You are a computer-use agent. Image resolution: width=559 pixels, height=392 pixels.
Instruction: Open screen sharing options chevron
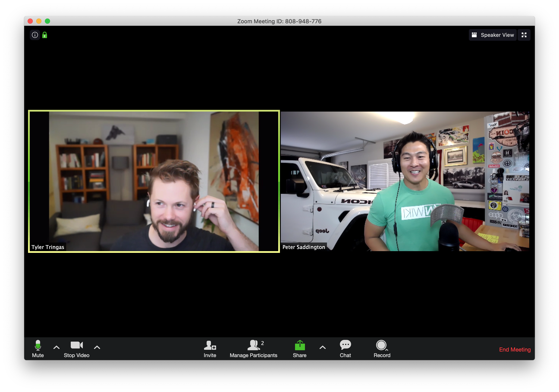(322, 347)
